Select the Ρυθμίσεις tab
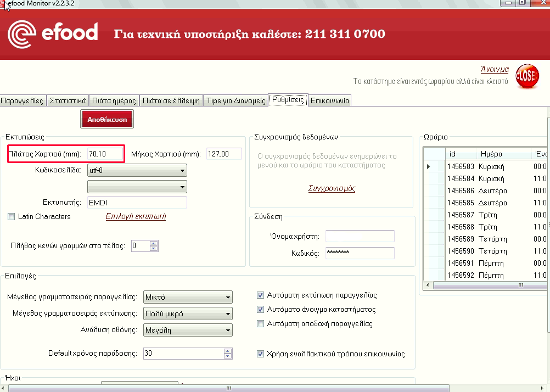The image size is (550, 392). point(288,100)
